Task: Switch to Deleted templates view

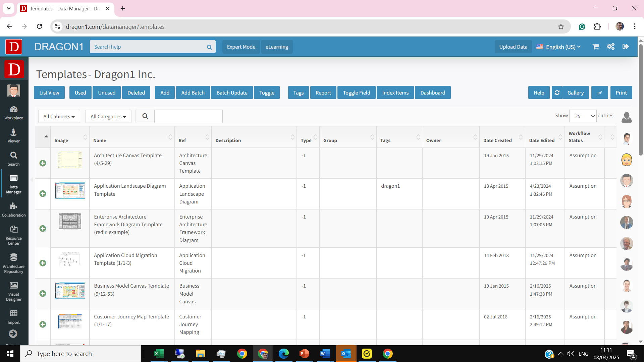Action: tap(136, 93)
